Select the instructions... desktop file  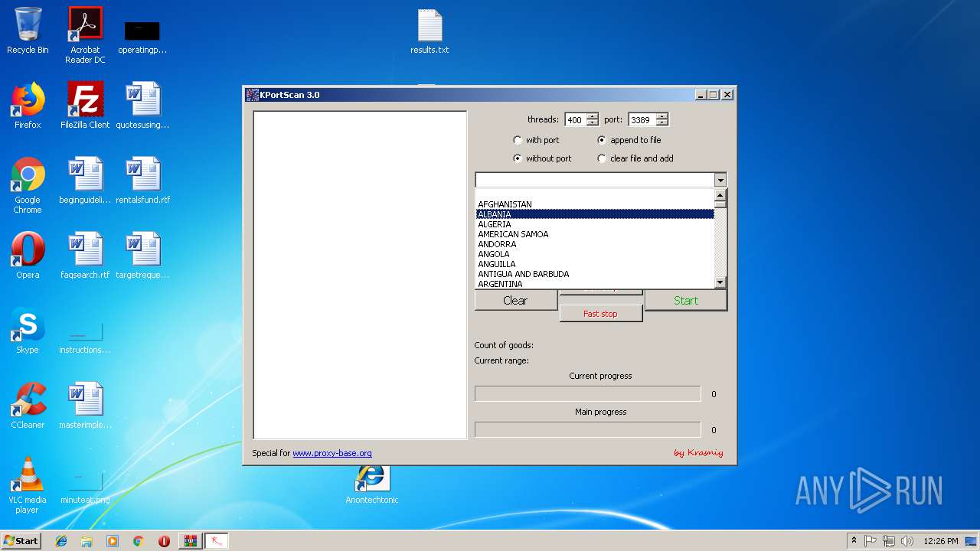pos(85,340)
